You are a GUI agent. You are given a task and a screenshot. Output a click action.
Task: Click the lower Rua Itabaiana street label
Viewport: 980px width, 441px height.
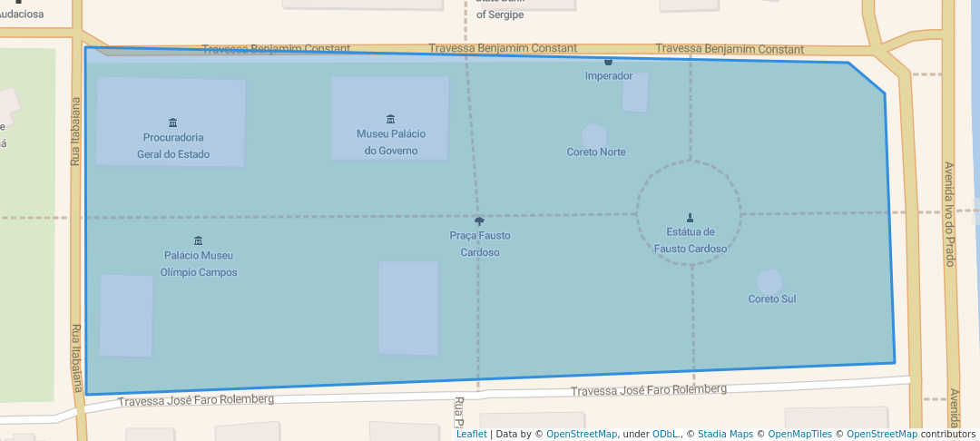tap(77, 358)
